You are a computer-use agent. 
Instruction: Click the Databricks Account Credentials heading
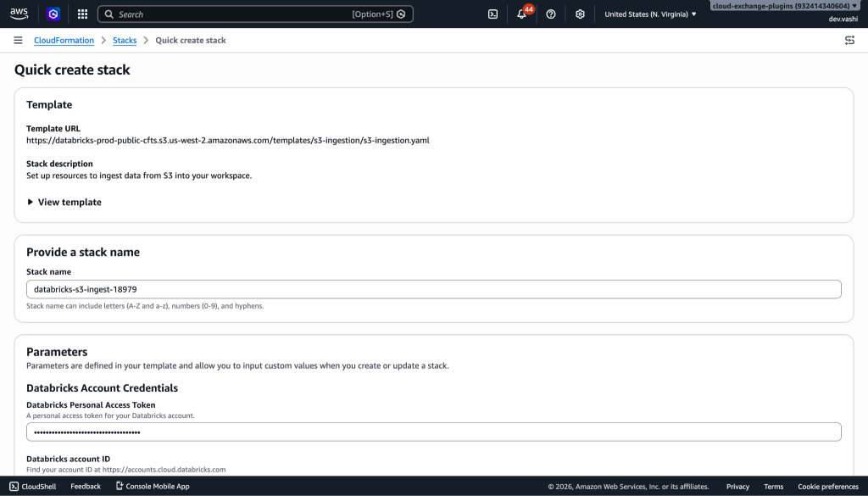click(102, 387)
